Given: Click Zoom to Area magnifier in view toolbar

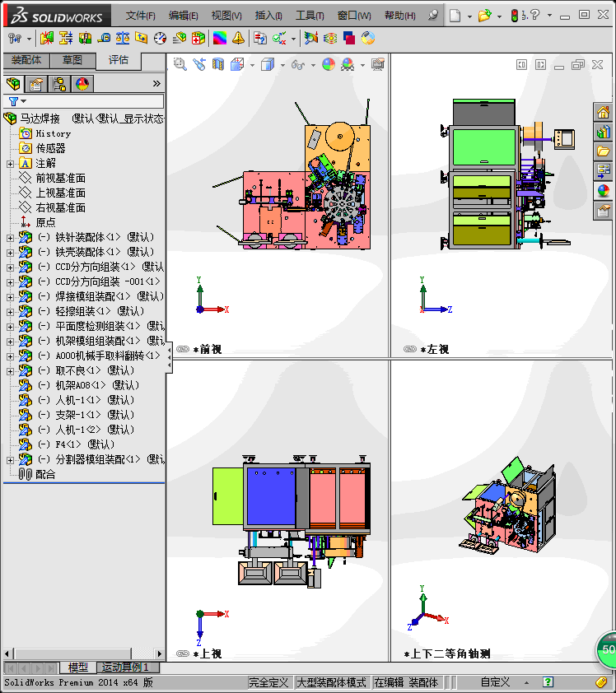Looking at the screenshot, I should (x=180, y=64).
